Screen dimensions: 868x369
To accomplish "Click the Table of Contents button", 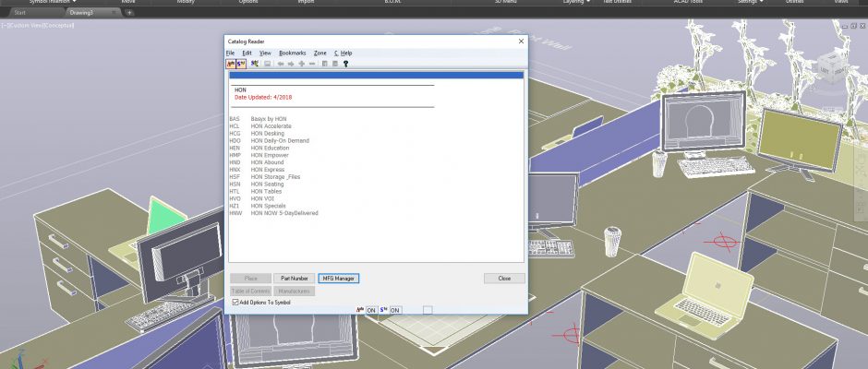I will [x=251, y=291].
